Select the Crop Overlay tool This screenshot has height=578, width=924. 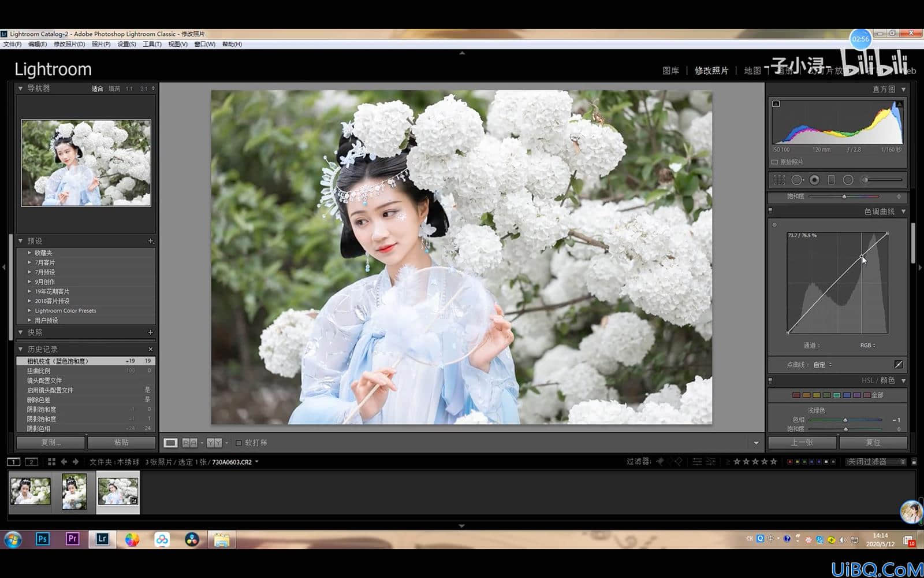coord(779,180)
